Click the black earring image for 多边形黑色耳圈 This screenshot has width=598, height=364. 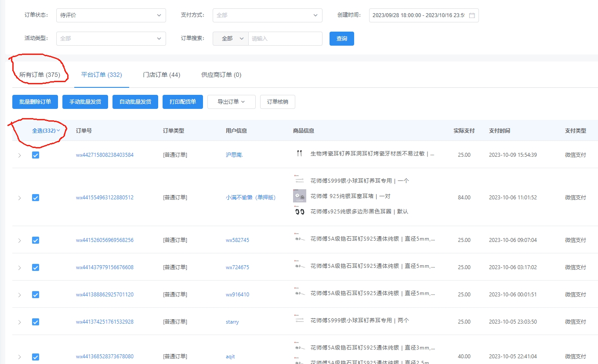click(299, 212)
